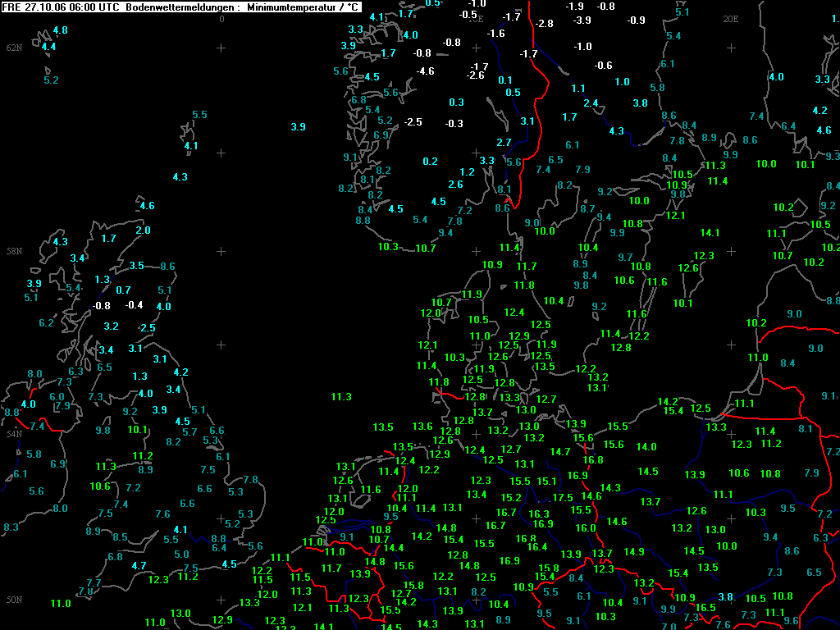
Task: Click the '13.4' temperature value
Action: coord(477,494)
